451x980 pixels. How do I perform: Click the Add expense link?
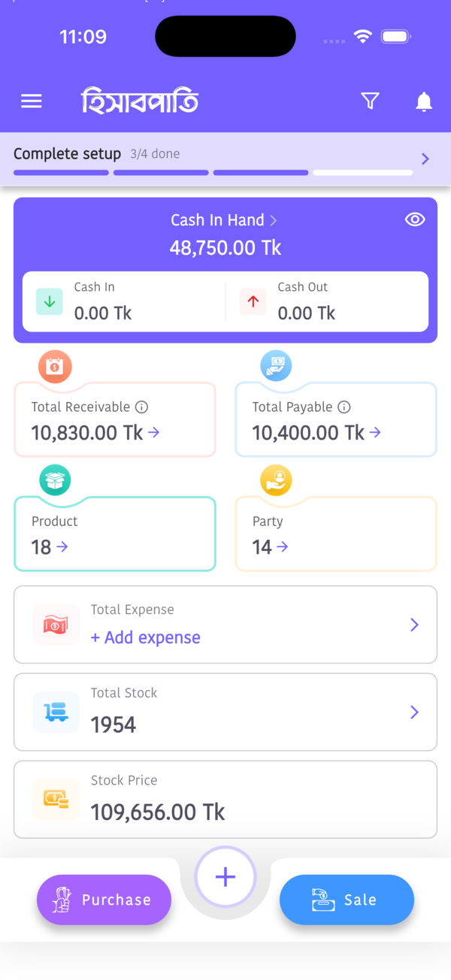pos(146,637)
